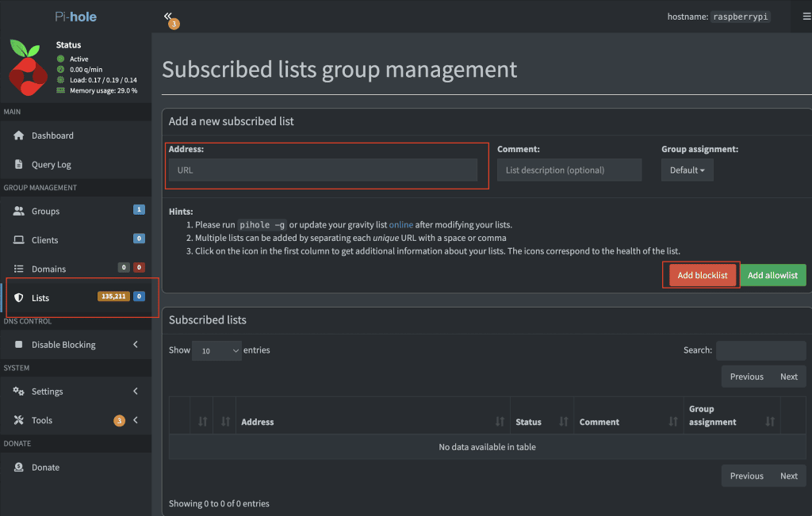Click the Donate icon in sidebar
Image resolution: width=812 pixels, height=516 pixels.
pos(19,468)
